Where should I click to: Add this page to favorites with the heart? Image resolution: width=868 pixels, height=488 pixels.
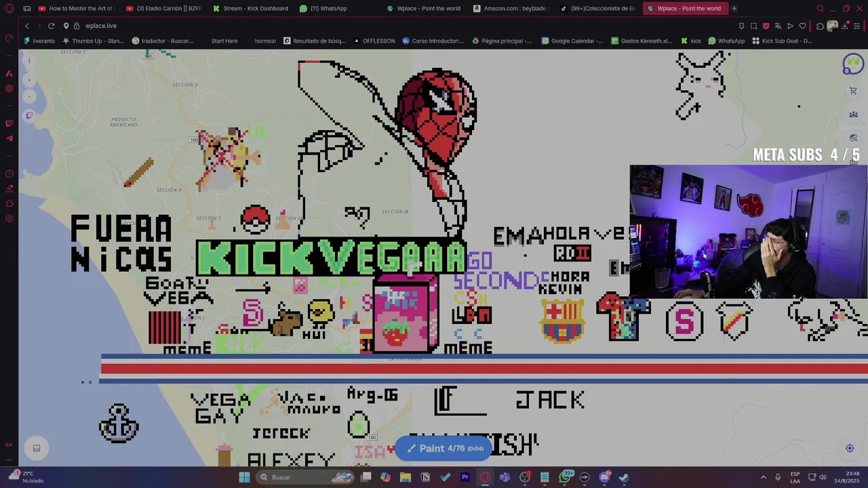802,26
